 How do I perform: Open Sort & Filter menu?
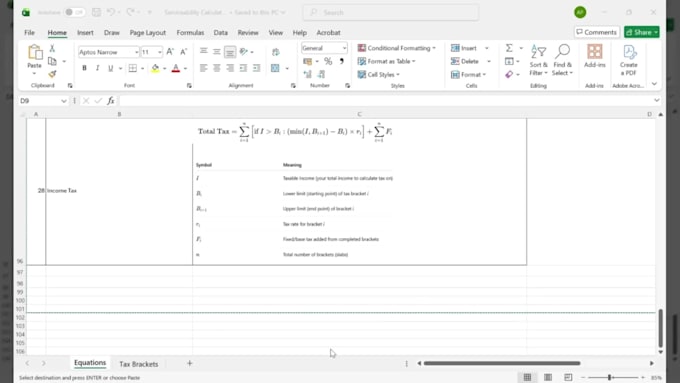[539, 60]
